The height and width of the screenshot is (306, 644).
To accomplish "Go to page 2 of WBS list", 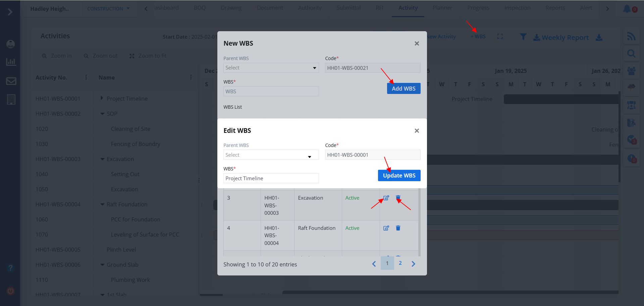I will click(x=400, y=263).
